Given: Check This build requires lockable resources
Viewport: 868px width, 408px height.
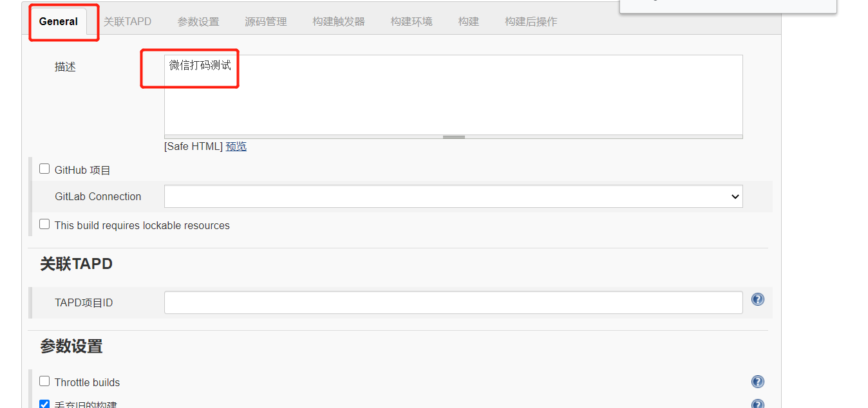Looking at the screenshot, I should click(44, 223).
